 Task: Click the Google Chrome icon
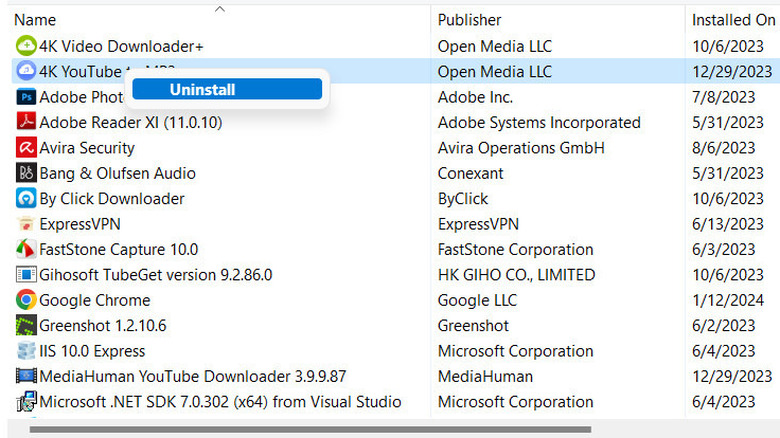[x=25, y=300]
